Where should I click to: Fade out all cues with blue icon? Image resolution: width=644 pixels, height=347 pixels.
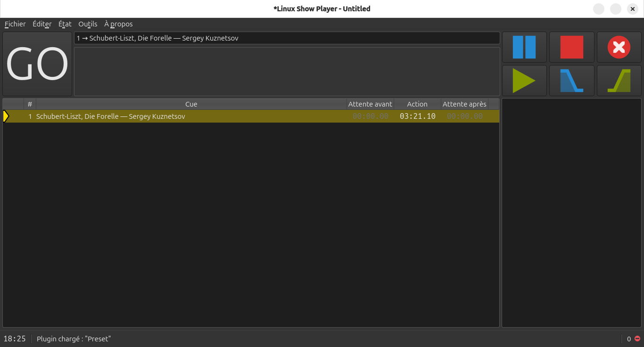571,81
